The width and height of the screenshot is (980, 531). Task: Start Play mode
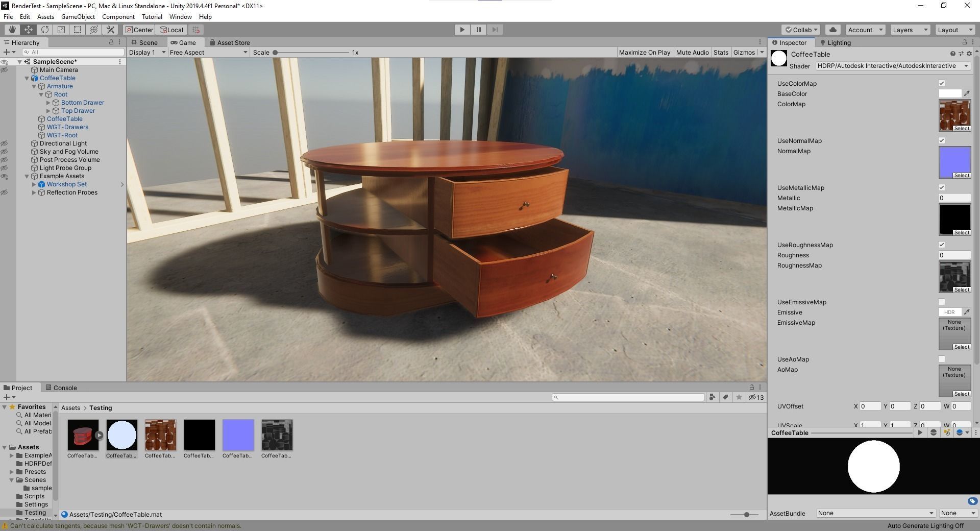(462, 30)
